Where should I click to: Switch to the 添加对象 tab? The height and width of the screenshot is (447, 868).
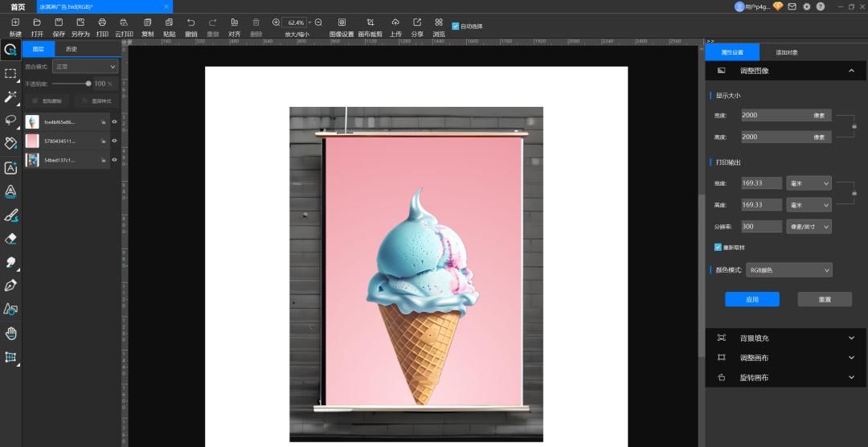[787, 52]
